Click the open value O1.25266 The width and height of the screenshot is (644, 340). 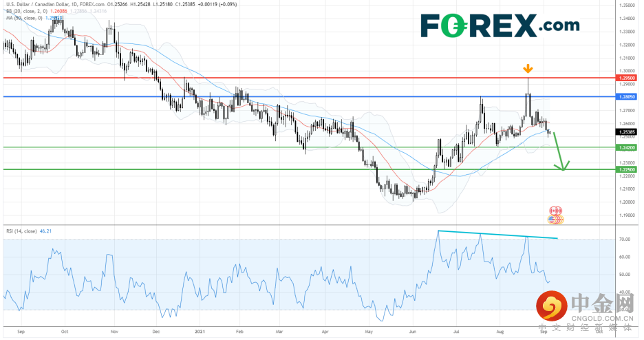click(x=117, y=5)
